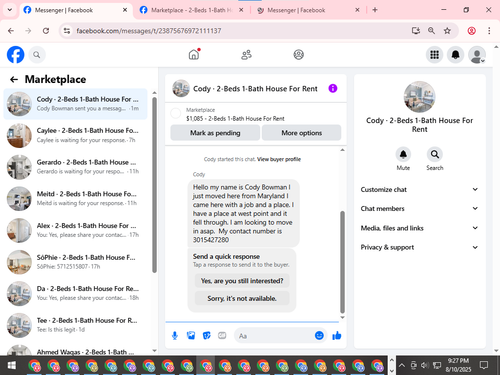
Task: Open the Facebook menu grid icon
Action: point(434,55)
